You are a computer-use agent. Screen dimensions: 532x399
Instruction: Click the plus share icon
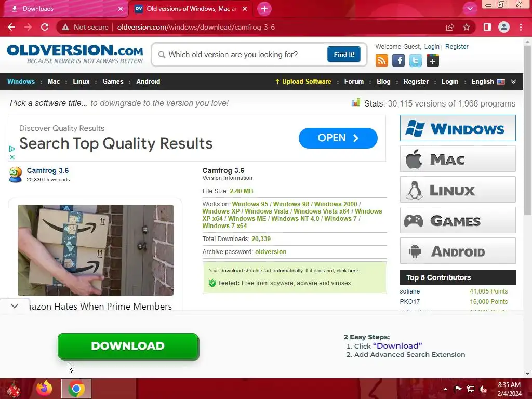click(x=433, y=60)
